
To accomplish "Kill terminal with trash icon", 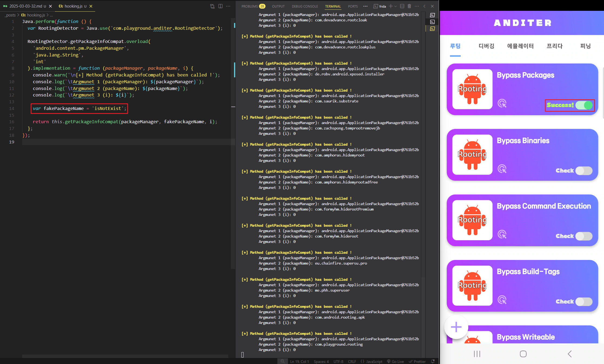I will pyautogui.click(x=409, y=6).
